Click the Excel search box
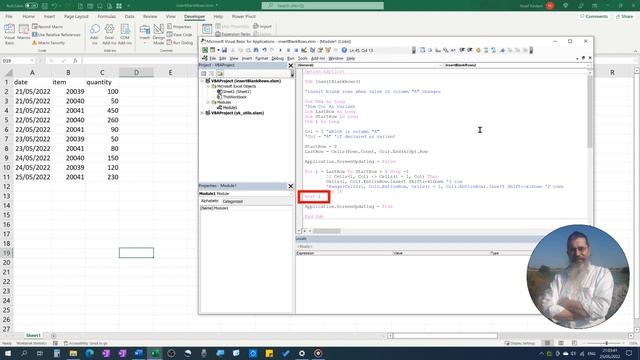The width and height of the screenshot is (640, 360). (322, 6)
